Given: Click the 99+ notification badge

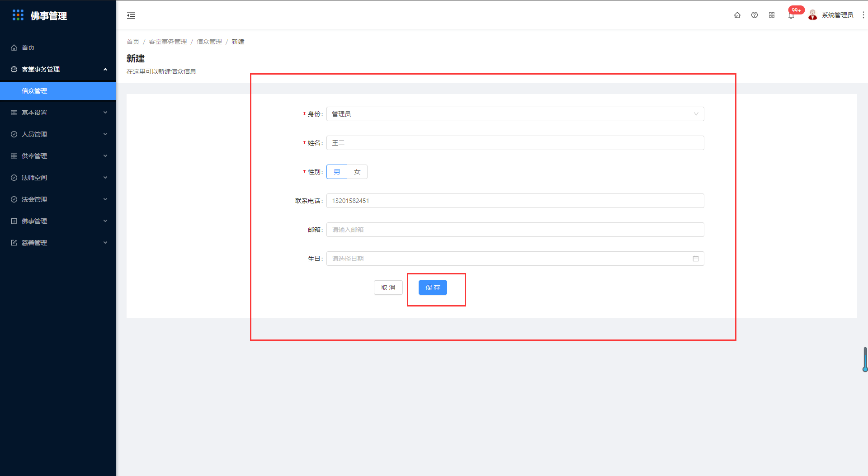Looking at the screenshot, I should (796, 10).
